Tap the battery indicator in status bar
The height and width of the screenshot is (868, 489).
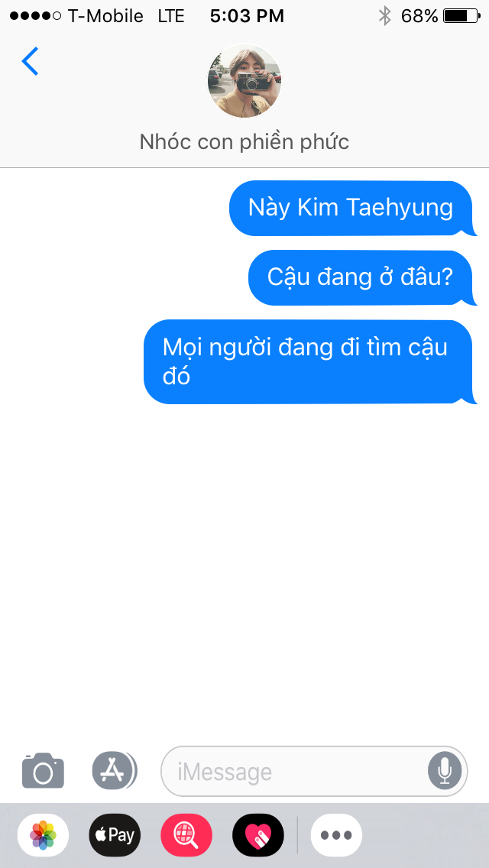tap(461, 16)
